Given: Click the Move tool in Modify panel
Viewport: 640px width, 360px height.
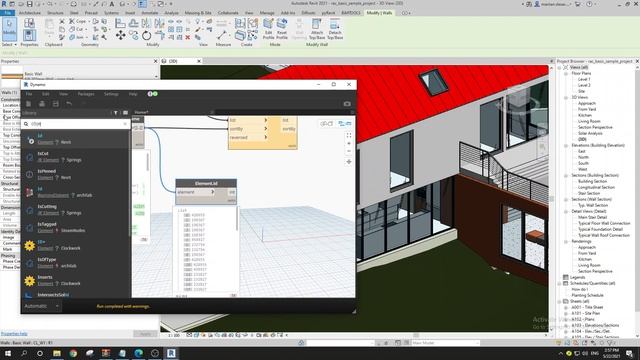Looking at the screenshot, I should (x=120, y=36).
